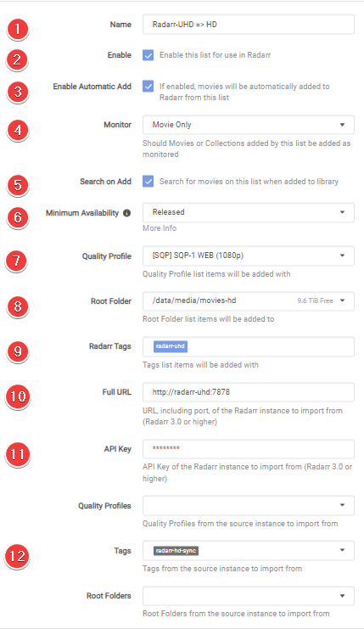The width and height of the screenshot is (364, 629).
Task: Click the radarr-uhd tag chip
Action: coord(171,346)
